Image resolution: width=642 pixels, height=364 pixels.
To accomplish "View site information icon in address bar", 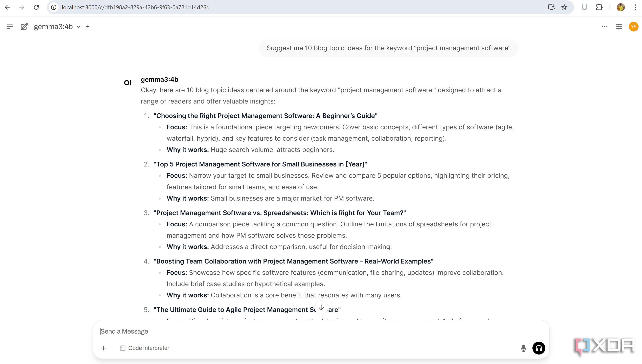I will point(53,7).
